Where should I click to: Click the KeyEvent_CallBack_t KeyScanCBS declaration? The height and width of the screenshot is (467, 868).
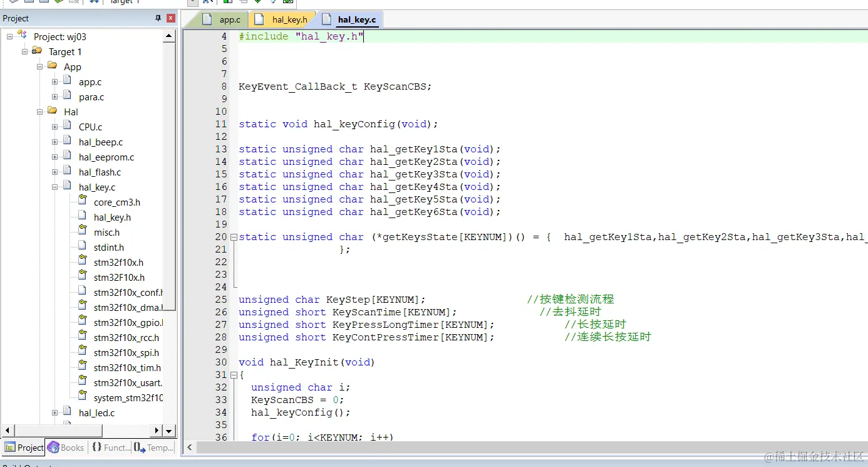(335, 87)
